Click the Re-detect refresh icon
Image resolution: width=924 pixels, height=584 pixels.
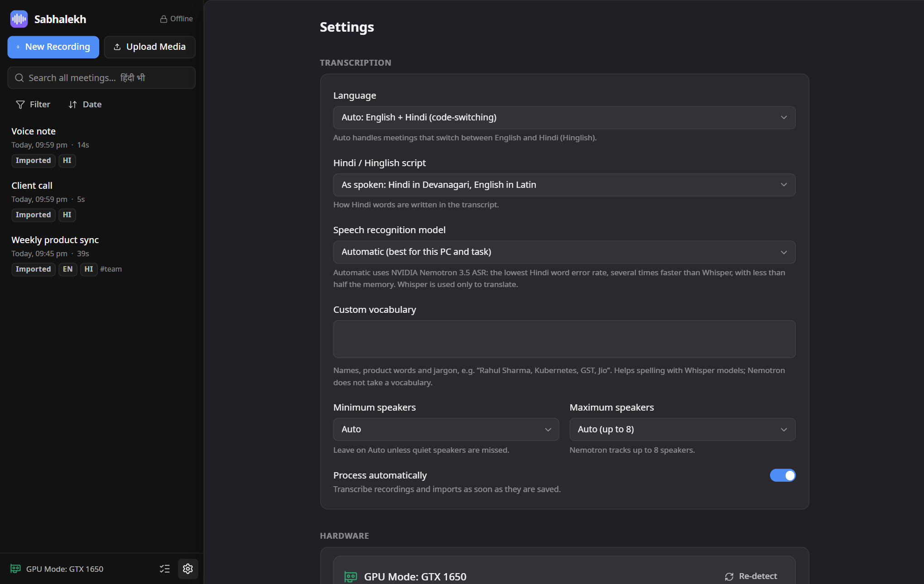coord(729,576)
